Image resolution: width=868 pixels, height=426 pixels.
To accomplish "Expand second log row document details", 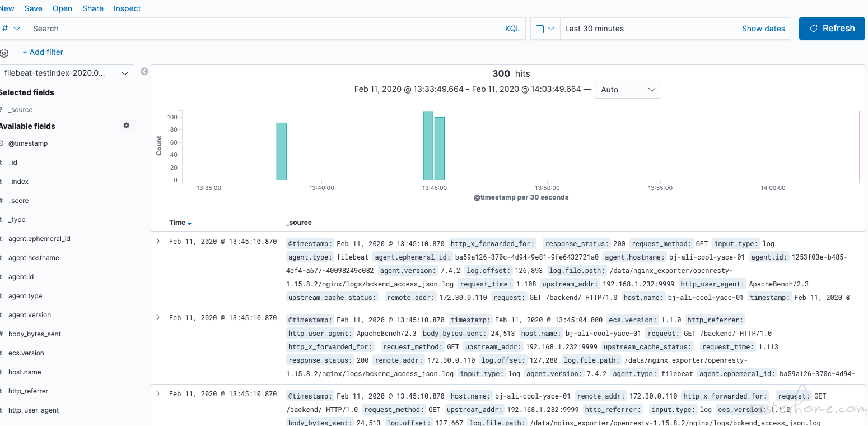I will pos(158,317).
